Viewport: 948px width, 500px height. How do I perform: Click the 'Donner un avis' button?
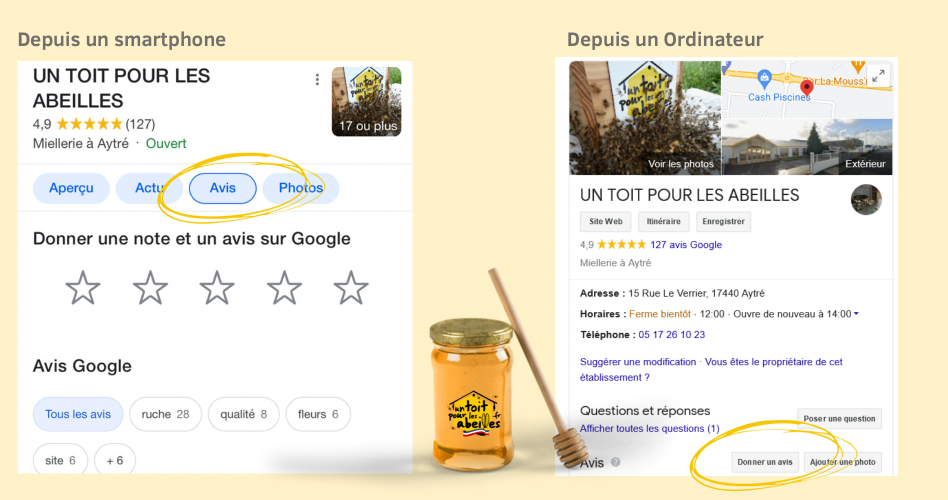(765, 462)
